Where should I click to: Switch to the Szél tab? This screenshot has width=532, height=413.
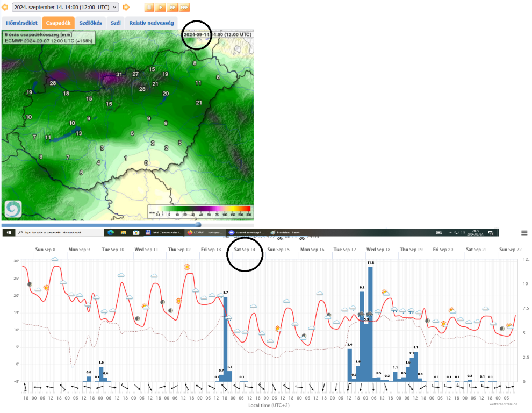tap(116, 23)
